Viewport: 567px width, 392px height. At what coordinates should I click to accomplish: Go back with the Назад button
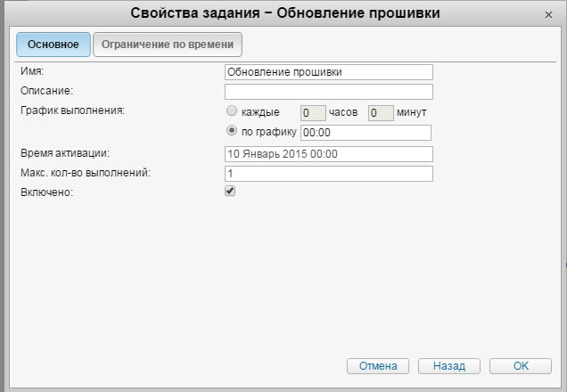(x=448, y=366)
